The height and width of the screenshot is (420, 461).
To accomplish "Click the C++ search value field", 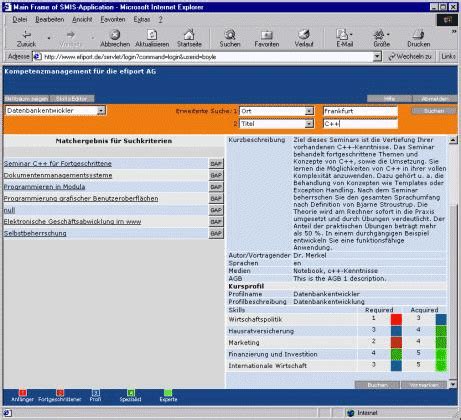I will [x=360, y=124].
